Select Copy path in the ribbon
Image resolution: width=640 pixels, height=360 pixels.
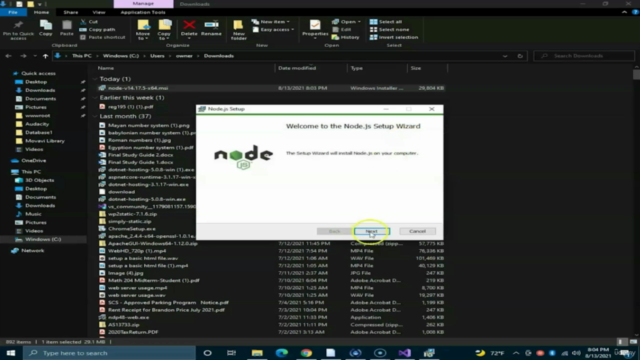point(97,29)
